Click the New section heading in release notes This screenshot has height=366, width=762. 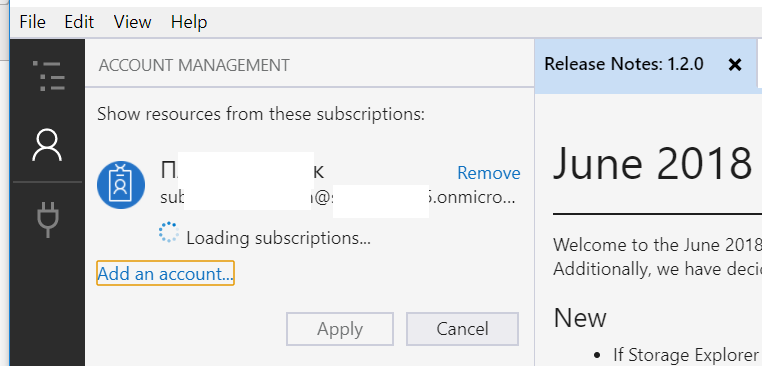point(580,318)
